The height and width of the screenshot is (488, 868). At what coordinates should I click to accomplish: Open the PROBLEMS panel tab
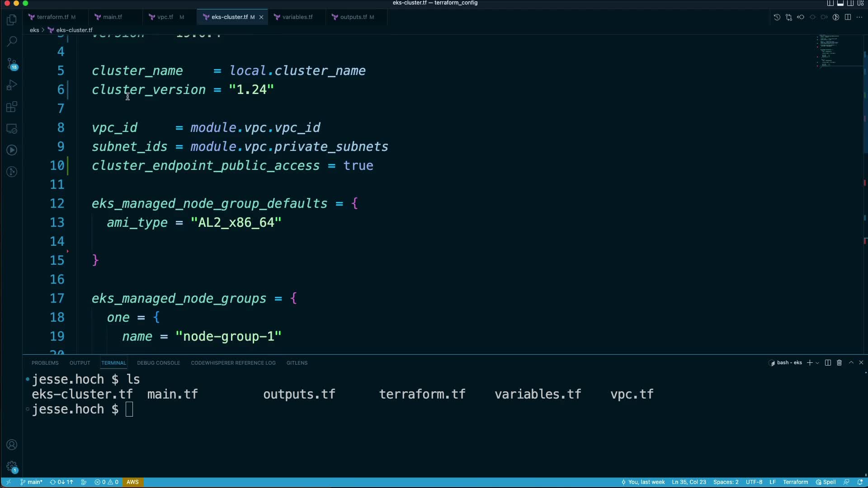(x=45, y=363)
